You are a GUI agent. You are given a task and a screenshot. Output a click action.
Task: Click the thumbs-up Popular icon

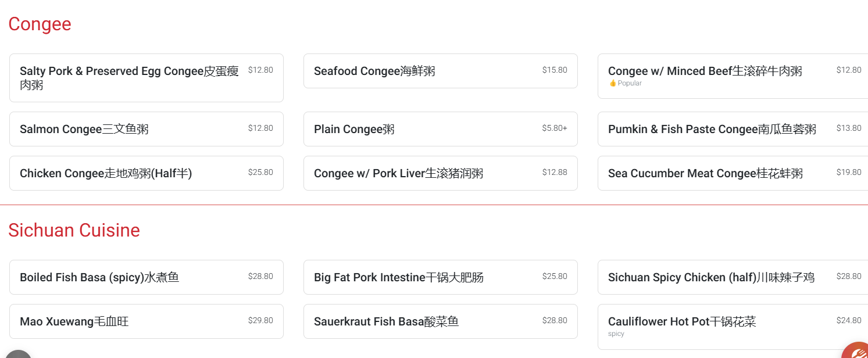(x=612, y=83)
